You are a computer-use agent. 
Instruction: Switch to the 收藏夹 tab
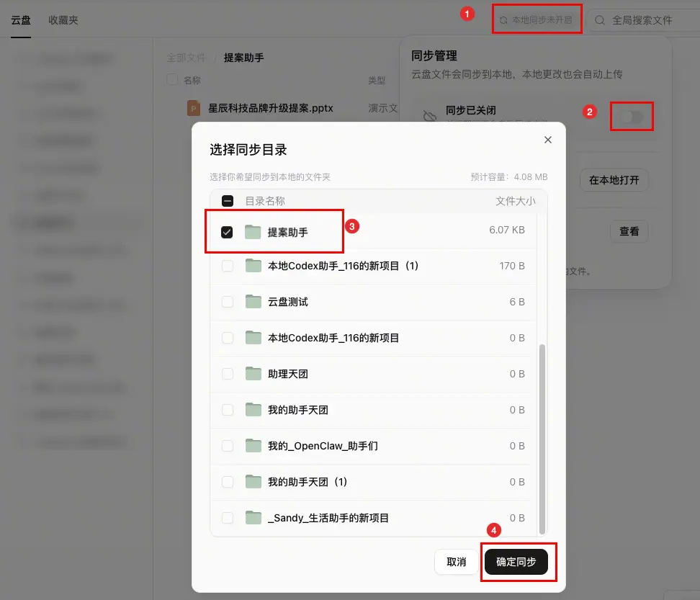pyautogui.click(x=63, y=20)
